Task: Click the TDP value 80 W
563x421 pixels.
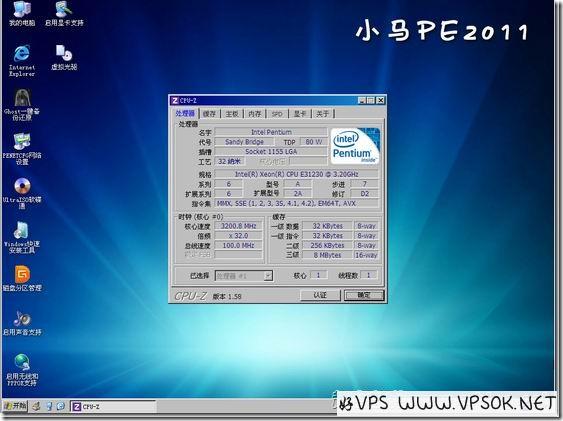Action: point(313,142)
